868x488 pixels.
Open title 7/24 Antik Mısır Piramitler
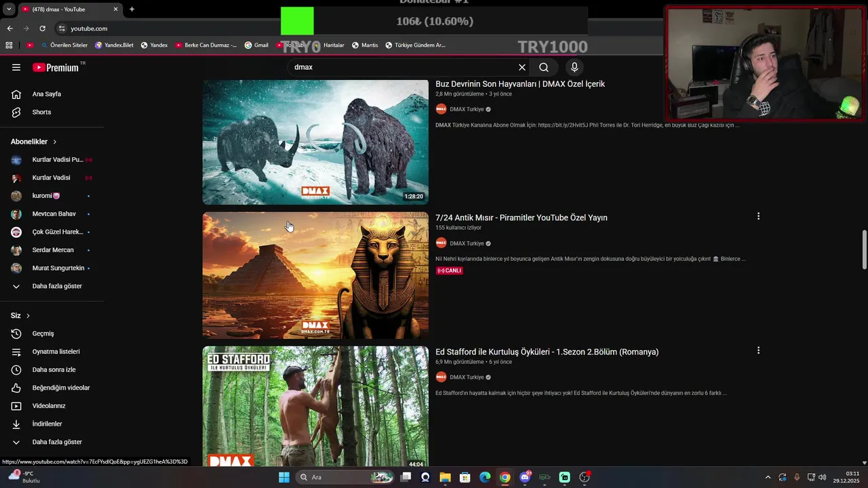tap(521, 218)
